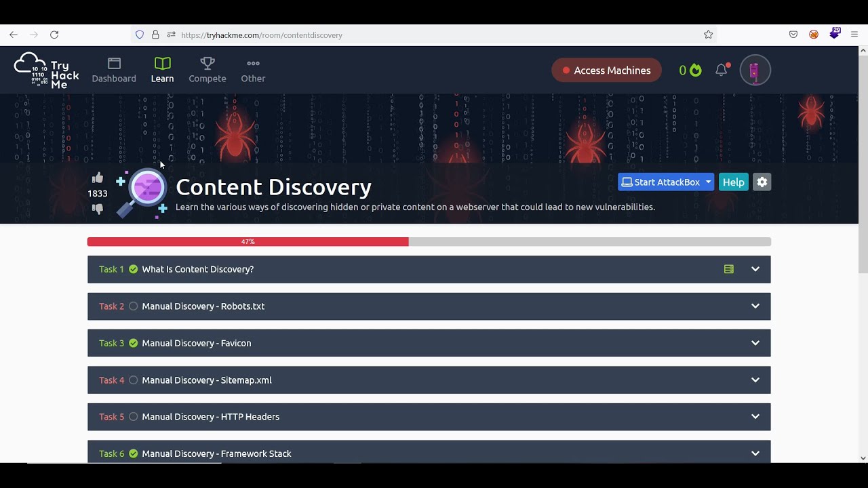This screenshot has height=488, width=868.
Task: Click Task 4 incomplete circle indicator
Action: pyautogui.click(x=134, y=380)
